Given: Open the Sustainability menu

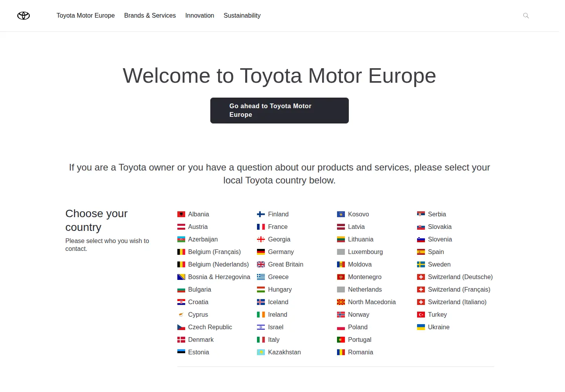Looking at the screenshot, I should [x=242, y=16].
